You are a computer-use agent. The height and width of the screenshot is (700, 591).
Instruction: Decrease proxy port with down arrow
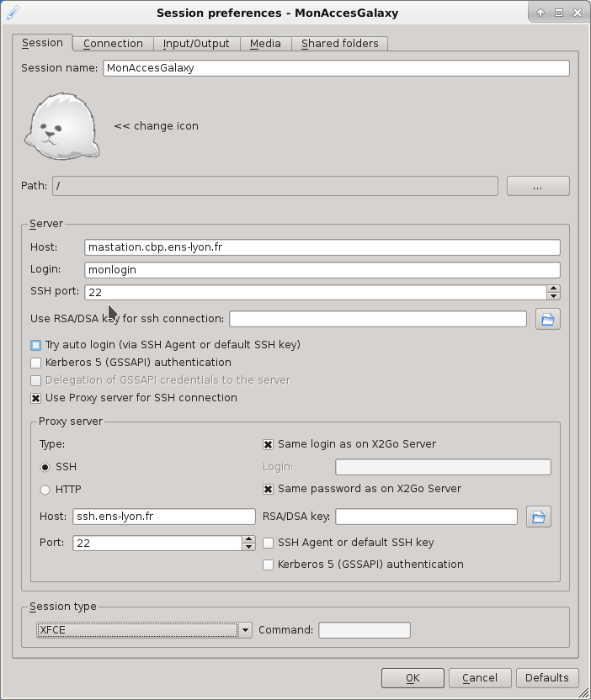(x=249, y=546)
